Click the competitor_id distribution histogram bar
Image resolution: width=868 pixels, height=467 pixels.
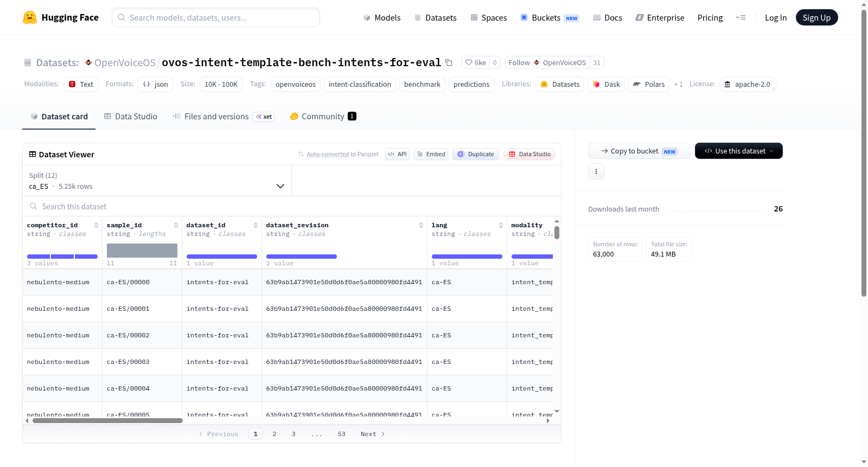62,256
